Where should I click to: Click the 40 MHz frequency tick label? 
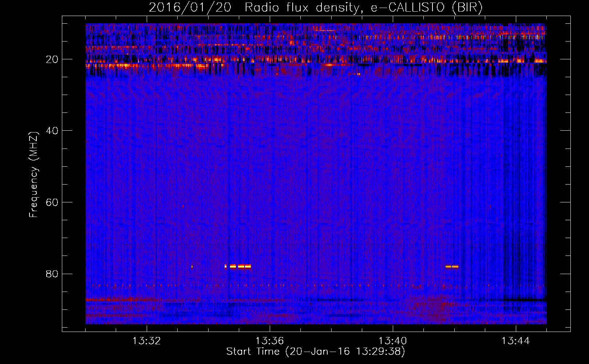click(x=52, y=131)
